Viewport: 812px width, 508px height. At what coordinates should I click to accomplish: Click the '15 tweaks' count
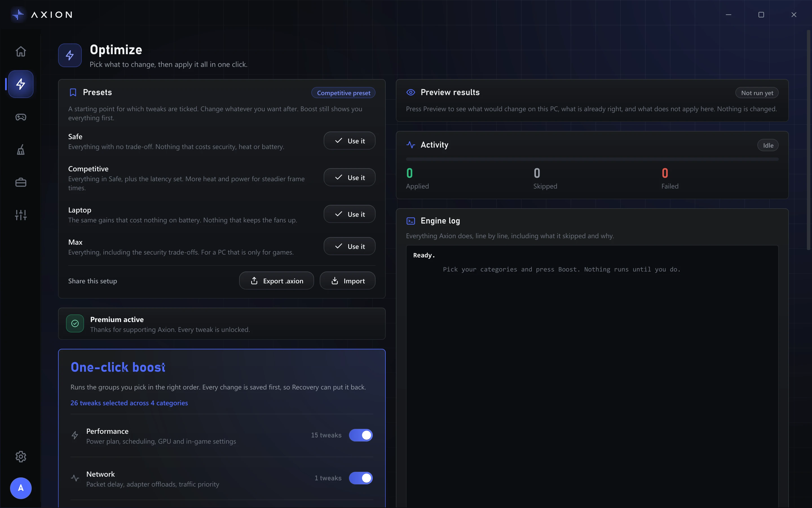(x=326, y=435)
